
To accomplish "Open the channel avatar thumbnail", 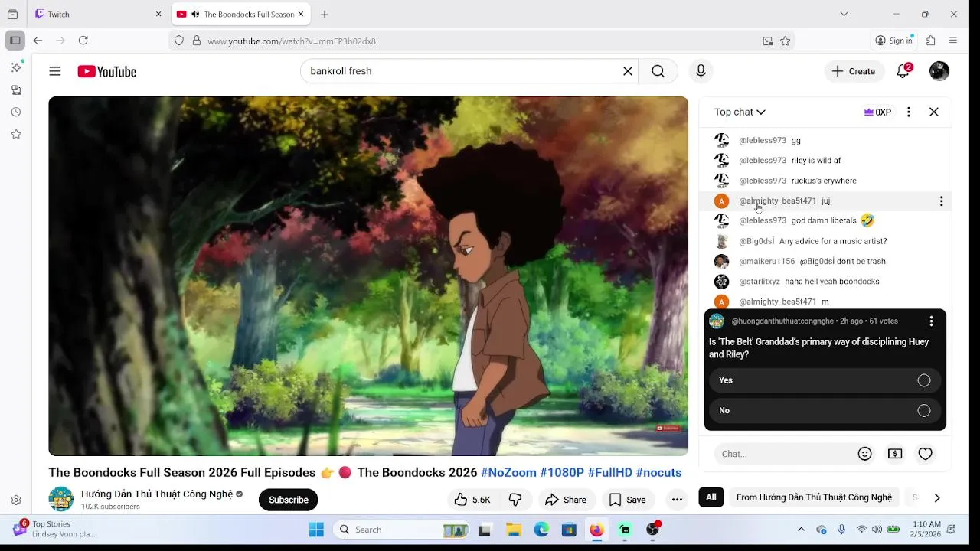I will click(61, 499).
